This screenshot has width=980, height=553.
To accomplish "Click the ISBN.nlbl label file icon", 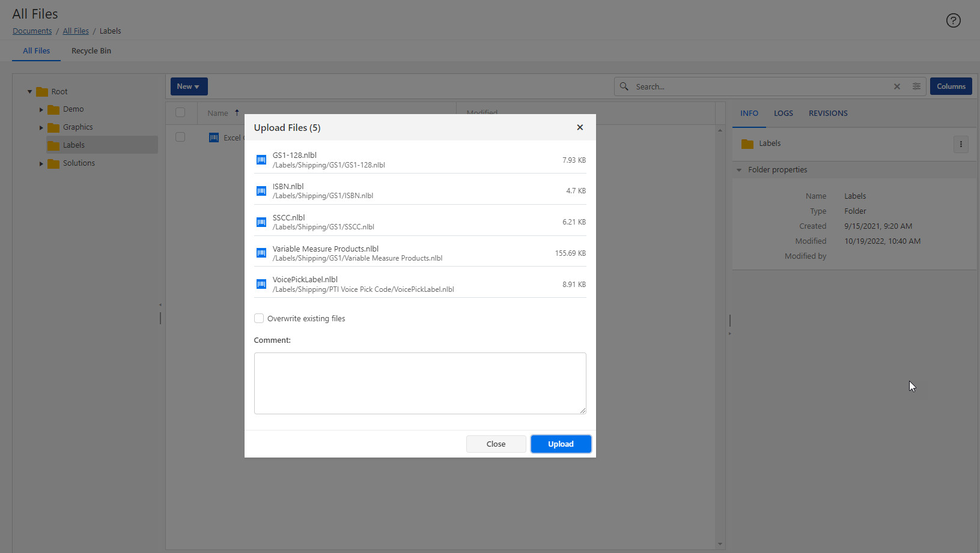I will click(x=261, y=191).
